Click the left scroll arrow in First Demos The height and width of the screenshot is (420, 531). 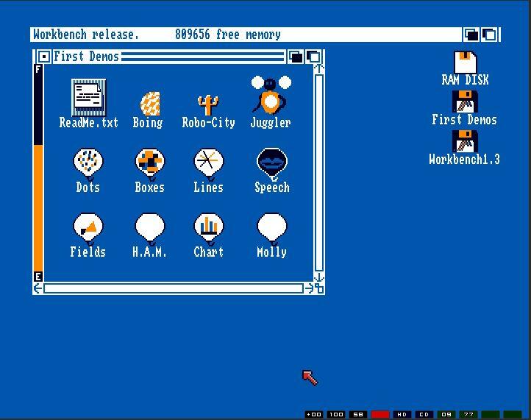(38, 288)
